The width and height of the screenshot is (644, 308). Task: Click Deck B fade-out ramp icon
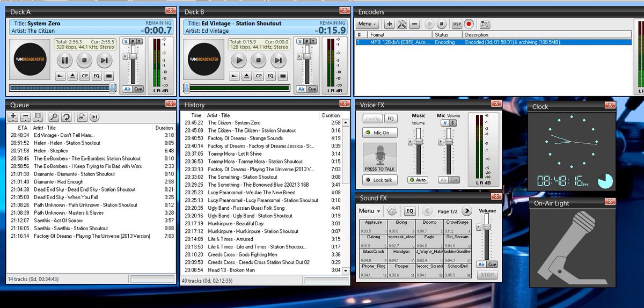pos(234,76)
